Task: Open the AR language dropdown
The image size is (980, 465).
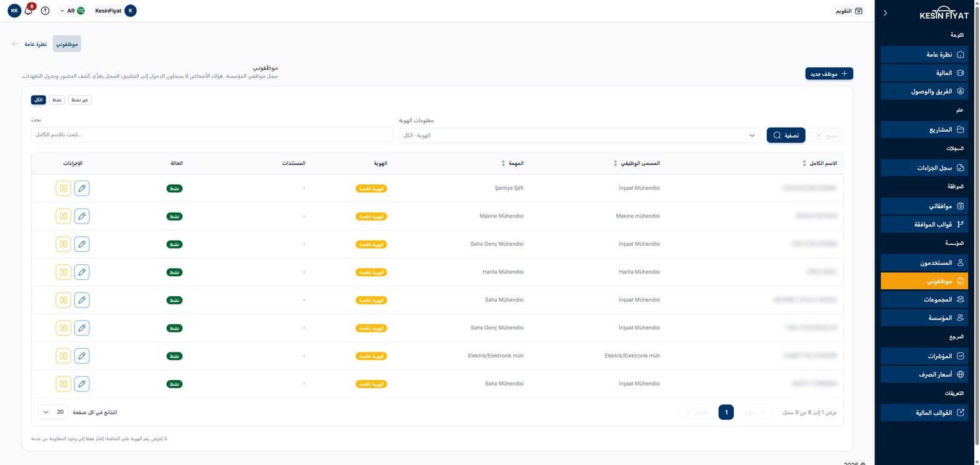Action: point(72,11)
